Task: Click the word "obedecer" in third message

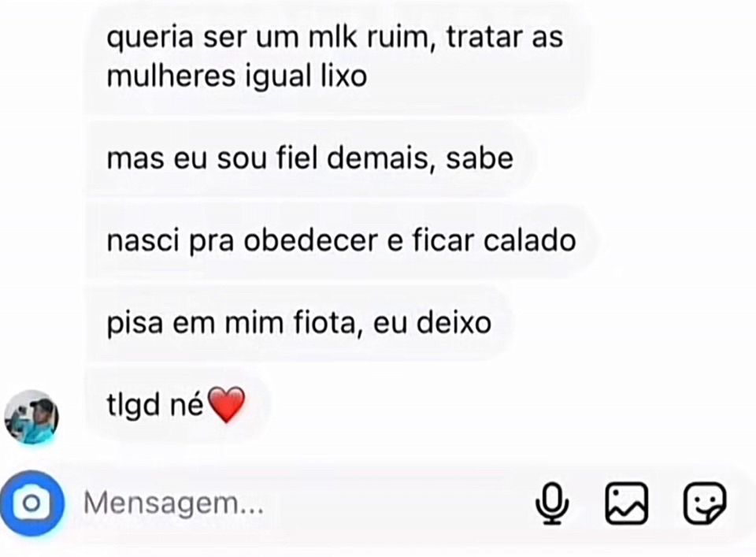Action: (310, 240)
